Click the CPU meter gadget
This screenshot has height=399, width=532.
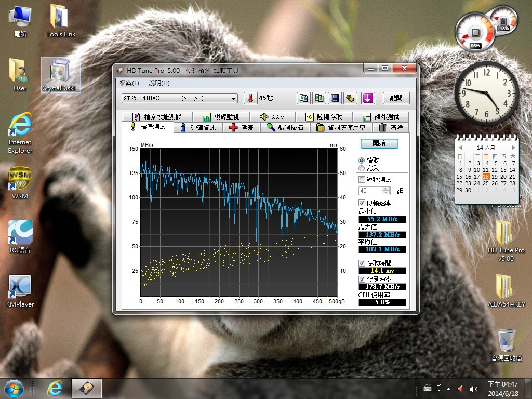click(475, 33)
